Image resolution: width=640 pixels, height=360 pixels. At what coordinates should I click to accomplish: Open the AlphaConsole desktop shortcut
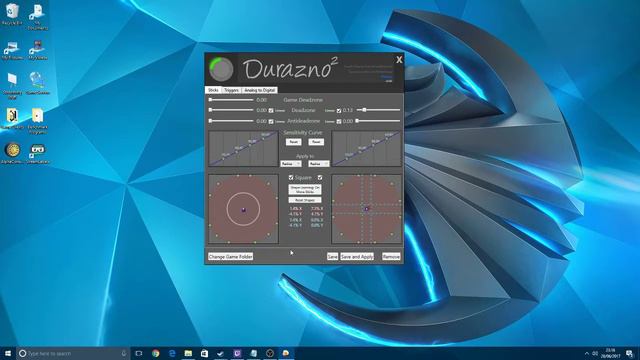[12, 153]
